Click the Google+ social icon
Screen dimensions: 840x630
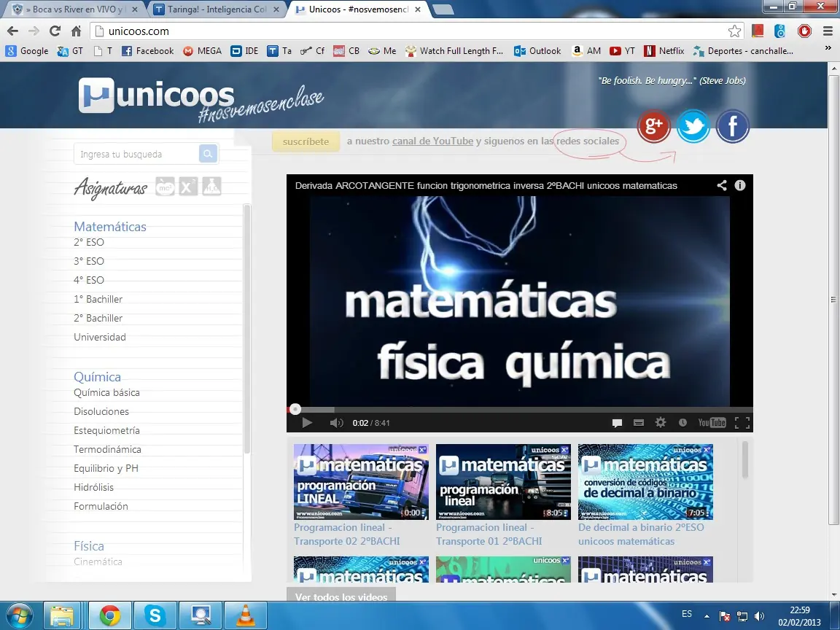653,126
